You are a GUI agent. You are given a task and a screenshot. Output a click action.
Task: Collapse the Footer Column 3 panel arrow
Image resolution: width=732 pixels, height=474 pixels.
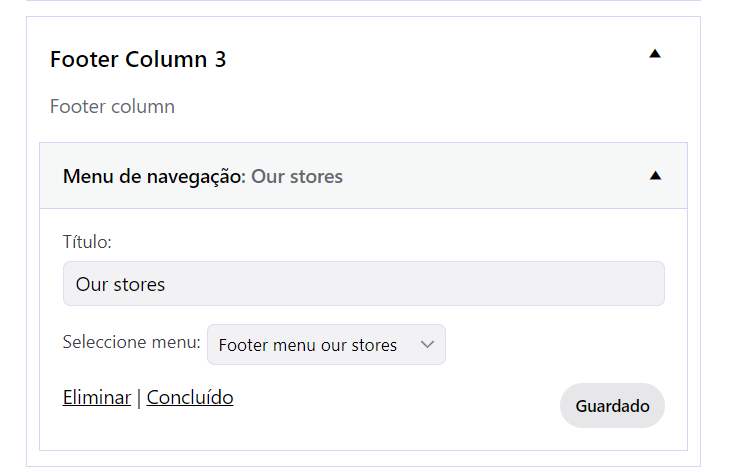pos(655,54)
